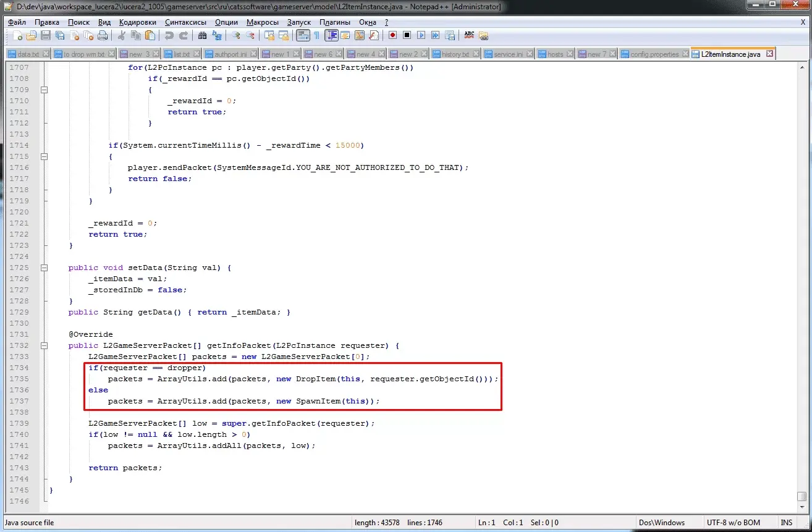The image size is (812, 532).
Task: Open the Replace dialog icon
Action: coord(217,35)
